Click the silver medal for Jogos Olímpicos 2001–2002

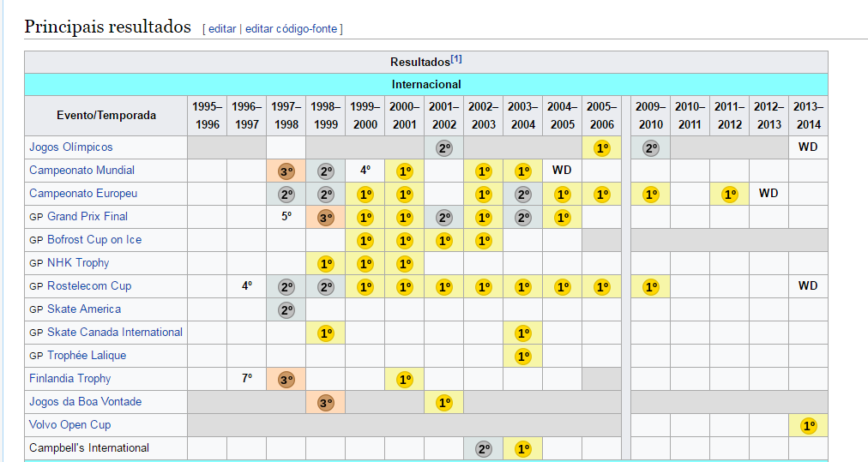click(x=444, y=147)
